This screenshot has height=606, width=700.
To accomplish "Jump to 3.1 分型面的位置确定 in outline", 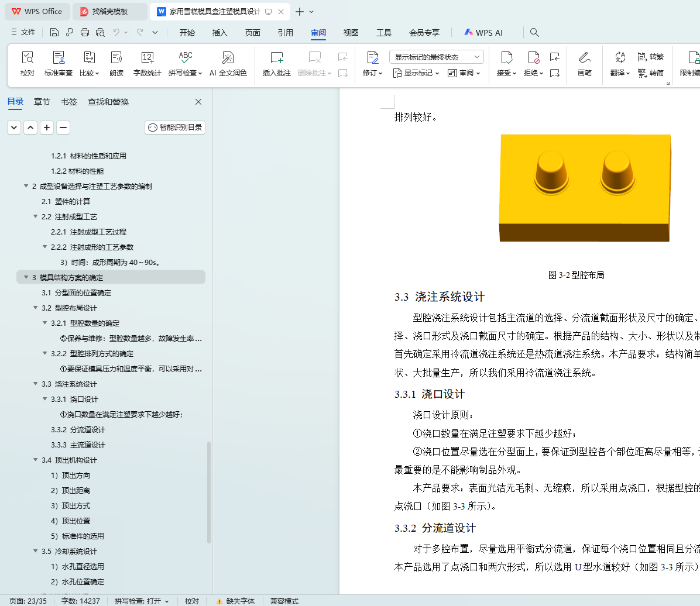I will tap(76, 292).
